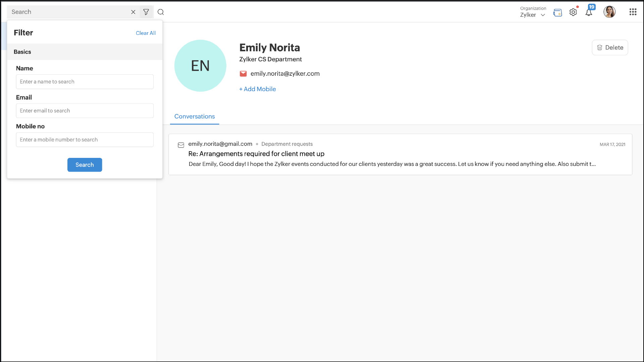This screenshot has height=362, width=644.
Task: Click the filter funnel icon
Action: point(146,12)
